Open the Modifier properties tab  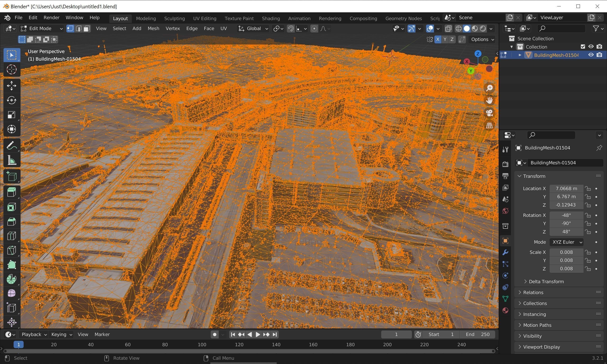tap(505, 252)
